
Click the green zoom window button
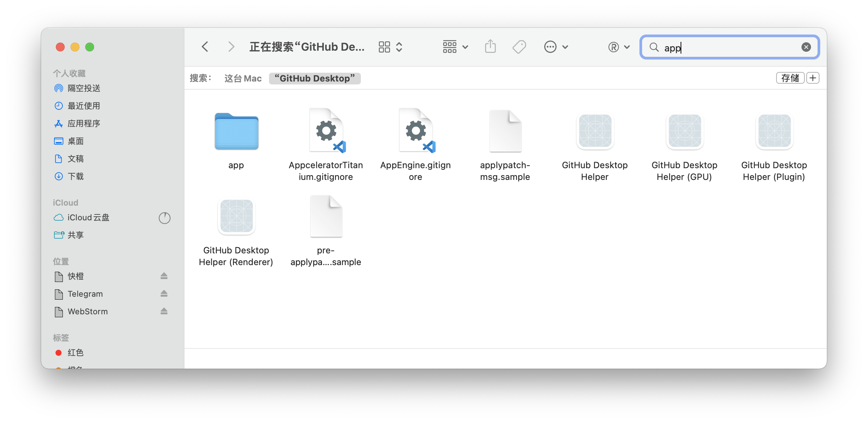[x=90, y=47]
